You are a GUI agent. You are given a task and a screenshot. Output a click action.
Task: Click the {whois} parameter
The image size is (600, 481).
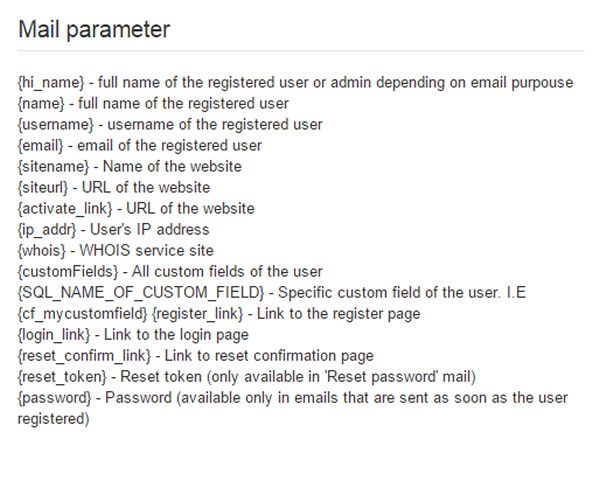(x=42, y=251)
